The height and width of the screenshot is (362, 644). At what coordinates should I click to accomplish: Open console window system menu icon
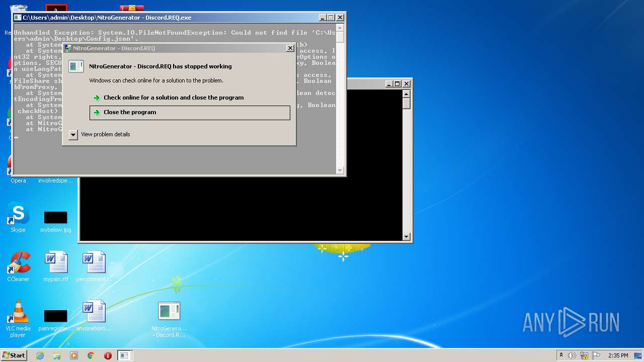point(18,18)
